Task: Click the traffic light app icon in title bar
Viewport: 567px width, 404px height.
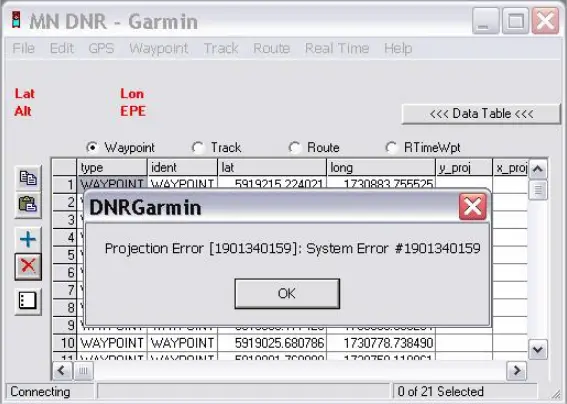Action: 16,20
